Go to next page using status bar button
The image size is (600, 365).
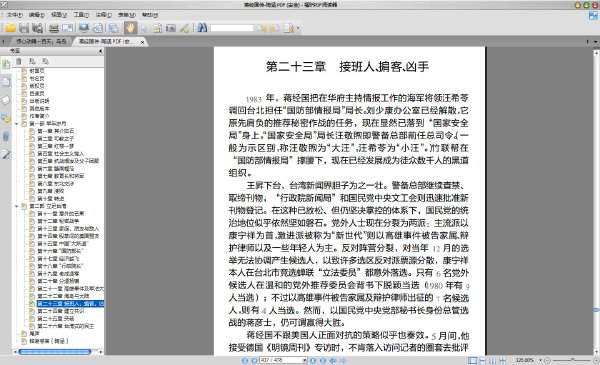point(313,360)
